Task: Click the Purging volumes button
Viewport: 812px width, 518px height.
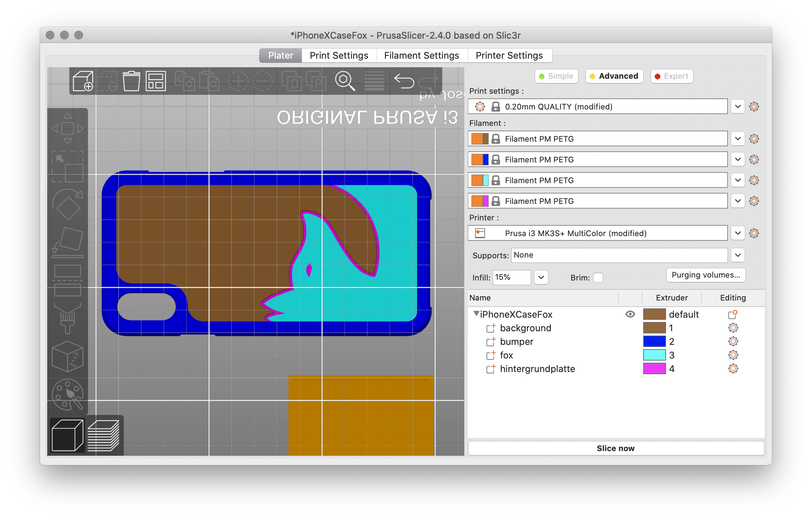Action: point(706,275)
